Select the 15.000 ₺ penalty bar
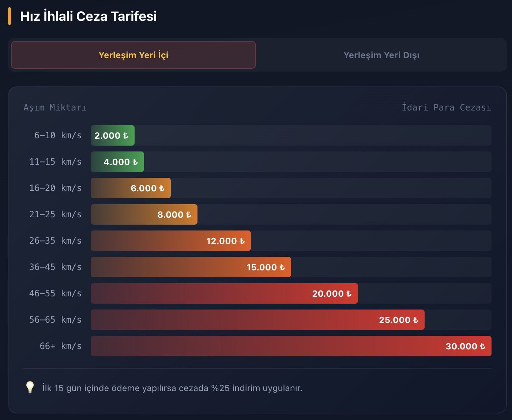Image resolution: width=512 pixels, height=420 pixels. point(191,267)
